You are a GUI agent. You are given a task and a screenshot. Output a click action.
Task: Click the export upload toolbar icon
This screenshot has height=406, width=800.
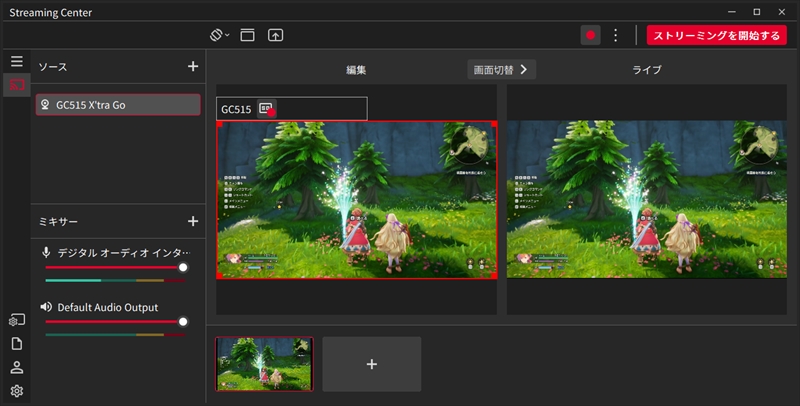[276, 35]
